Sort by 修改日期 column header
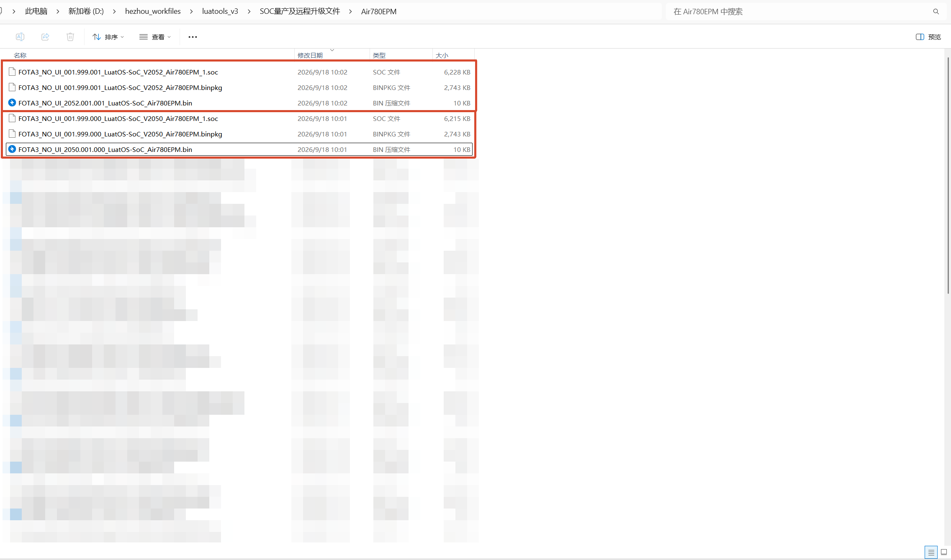The image size is (951, 560). pos(310,55)
